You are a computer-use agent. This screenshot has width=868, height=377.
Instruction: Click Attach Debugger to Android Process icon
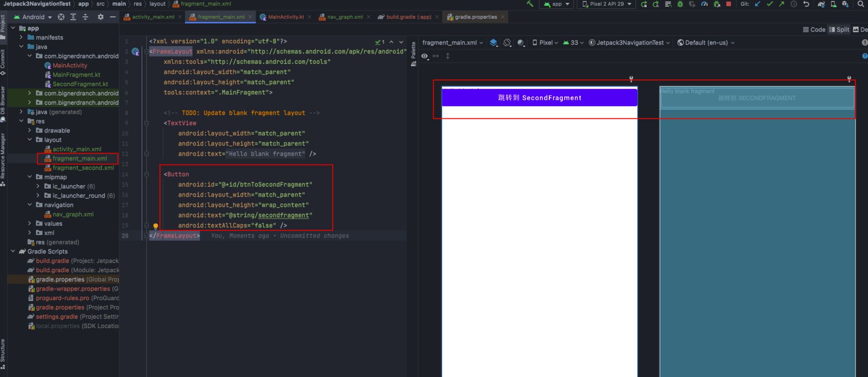(x=717, y=4)
